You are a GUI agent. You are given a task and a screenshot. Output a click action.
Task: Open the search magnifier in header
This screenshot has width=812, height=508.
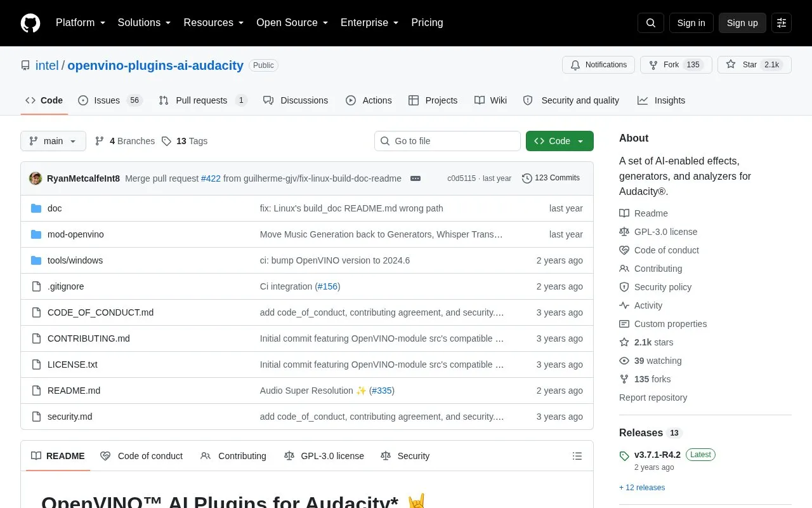coord(651,23)
